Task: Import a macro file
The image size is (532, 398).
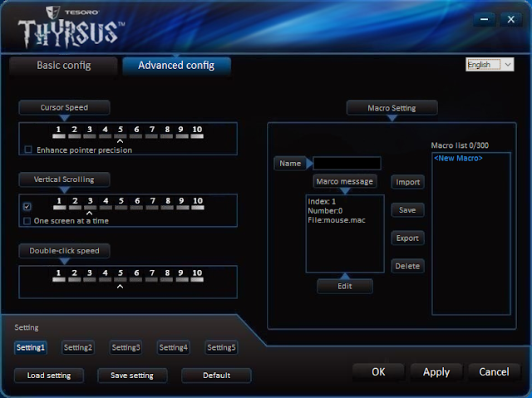Action: click(407, 182)
